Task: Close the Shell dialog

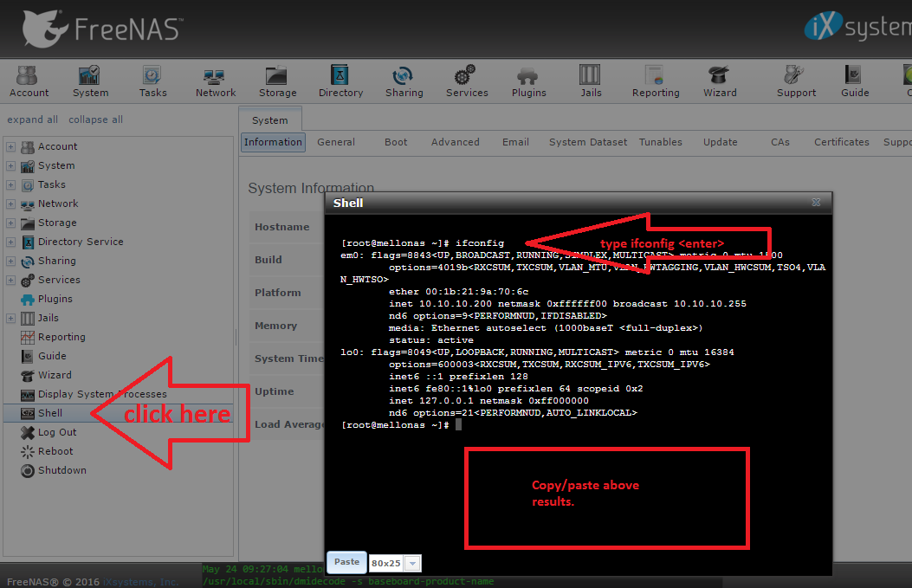Action: 816,203
